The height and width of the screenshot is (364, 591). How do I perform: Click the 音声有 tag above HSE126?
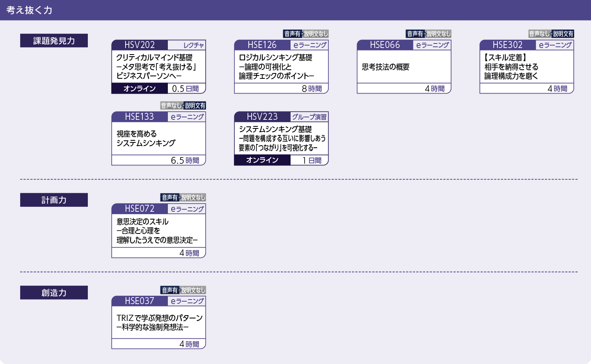tap(293, 34)
